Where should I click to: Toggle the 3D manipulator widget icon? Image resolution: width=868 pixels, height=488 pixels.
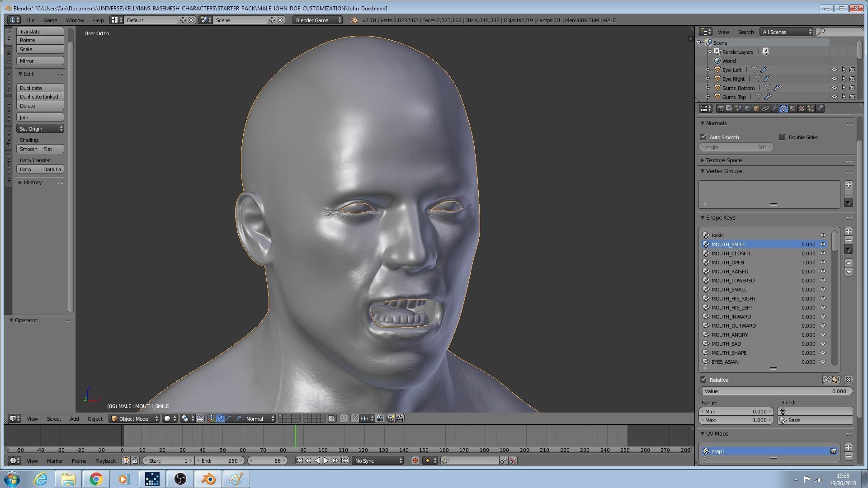click(x=211, y=418)
